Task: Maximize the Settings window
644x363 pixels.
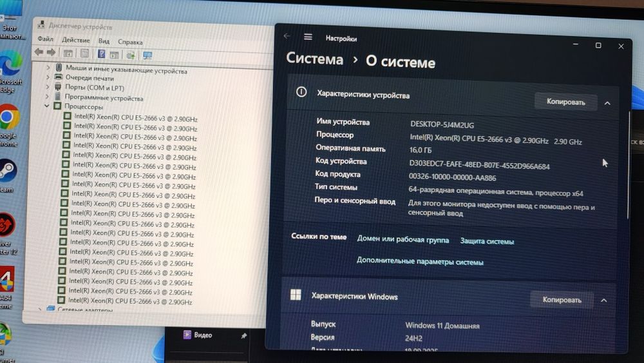Action: coord(598,45)
